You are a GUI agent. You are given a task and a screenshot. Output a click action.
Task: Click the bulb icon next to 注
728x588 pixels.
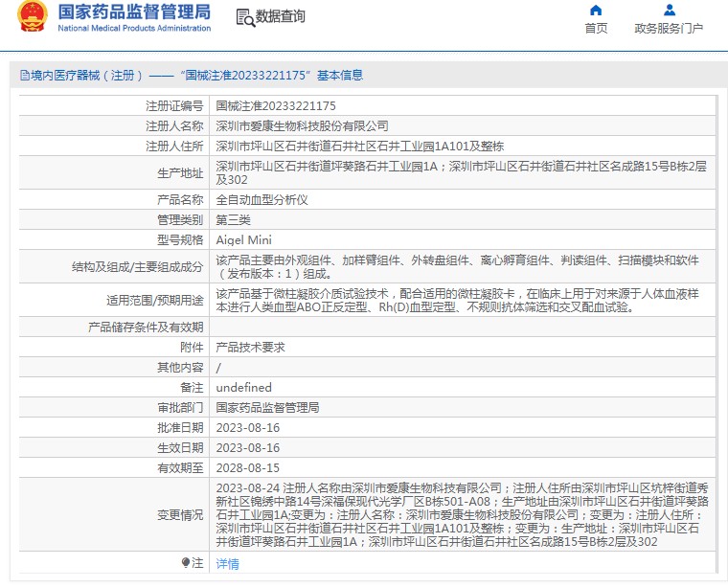186,562
